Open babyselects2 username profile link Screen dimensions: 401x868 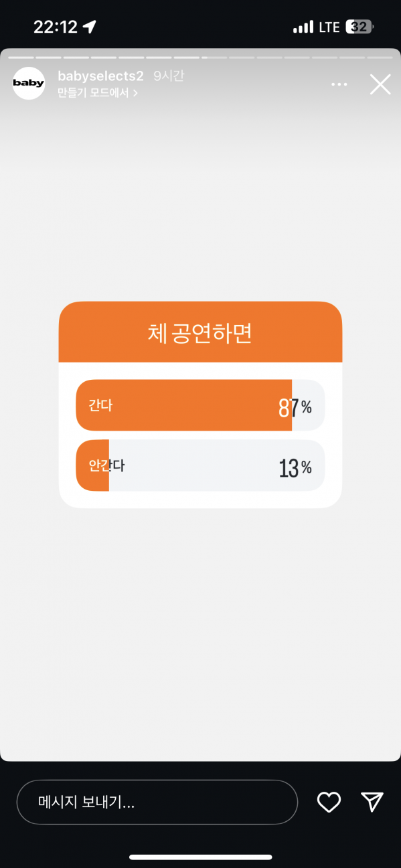point(100,76)
